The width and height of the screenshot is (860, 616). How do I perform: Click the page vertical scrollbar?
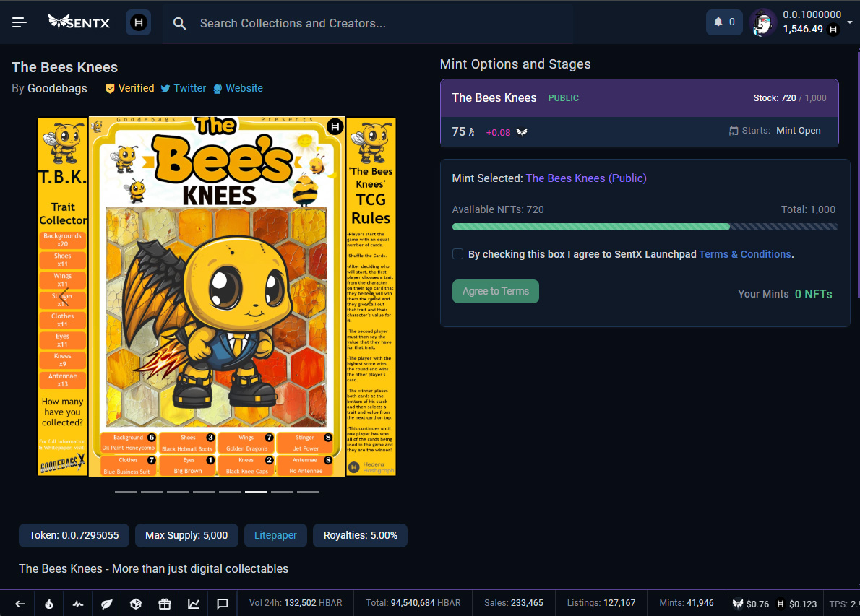[x=858, y=174]
